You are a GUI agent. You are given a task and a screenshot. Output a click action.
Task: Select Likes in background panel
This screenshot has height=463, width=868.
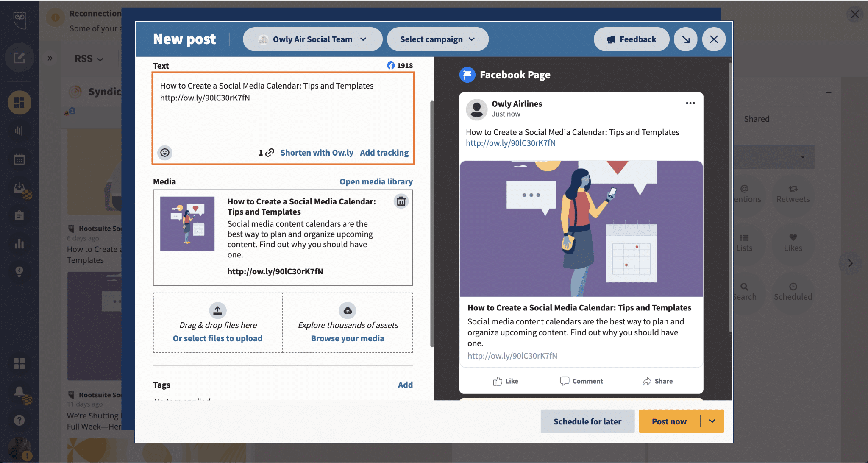tap(793, 243)
